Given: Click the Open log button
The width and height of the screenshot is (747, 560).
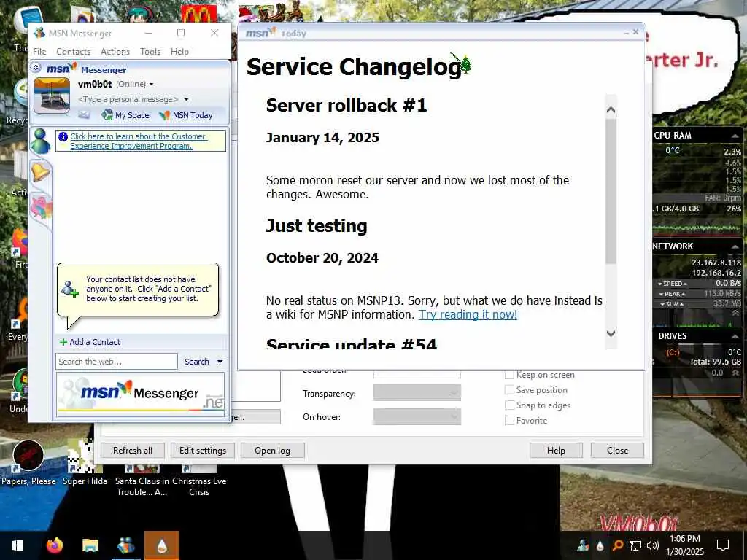Looking at the screenshot, I should [x=273, y=451].
